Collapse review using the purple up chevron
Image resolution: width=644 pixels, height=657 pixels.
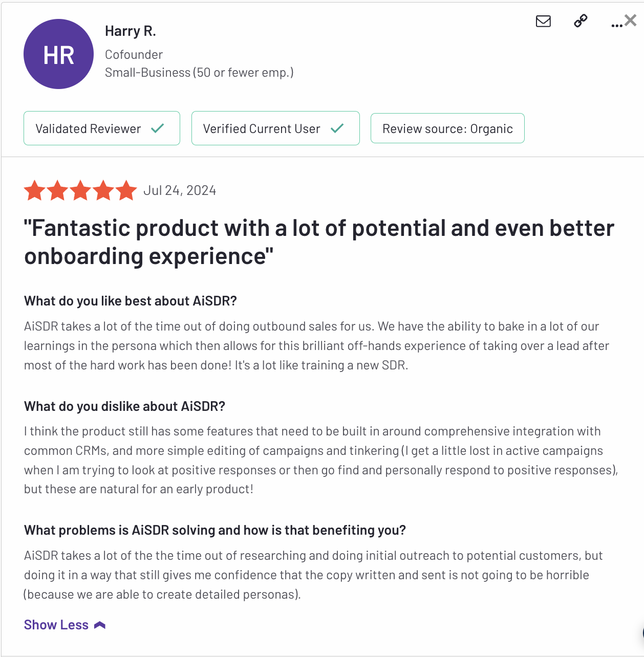point(100,625)
